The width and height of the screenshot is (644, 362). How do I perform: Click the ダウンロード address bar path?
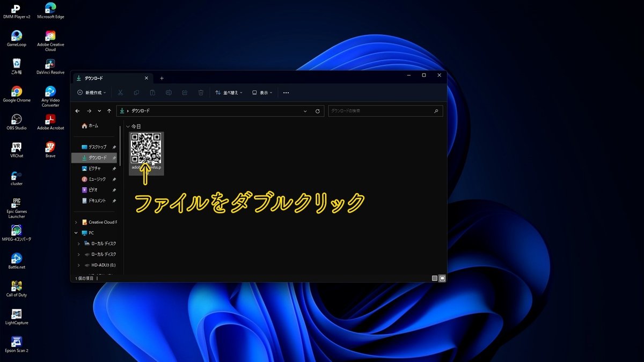click(x=141, y=111)
